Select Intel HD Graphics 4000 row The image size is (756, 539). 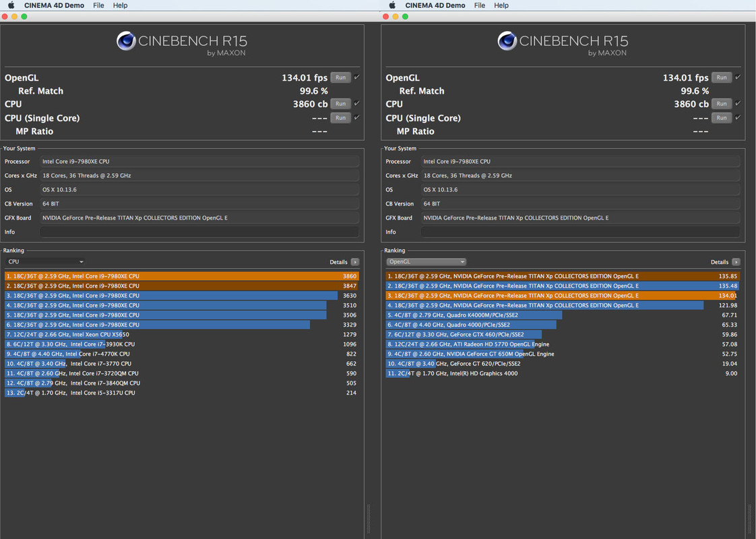click(x=563, y=373)
